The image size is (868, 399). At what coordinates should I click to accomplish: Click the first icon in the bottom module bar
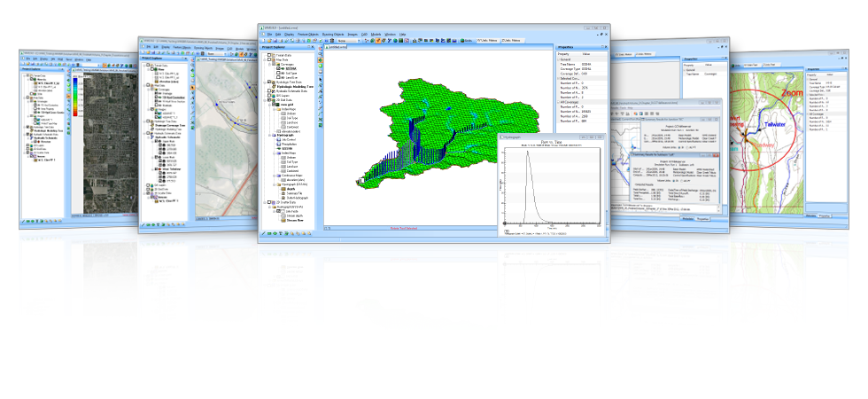(x=263, y=234)
